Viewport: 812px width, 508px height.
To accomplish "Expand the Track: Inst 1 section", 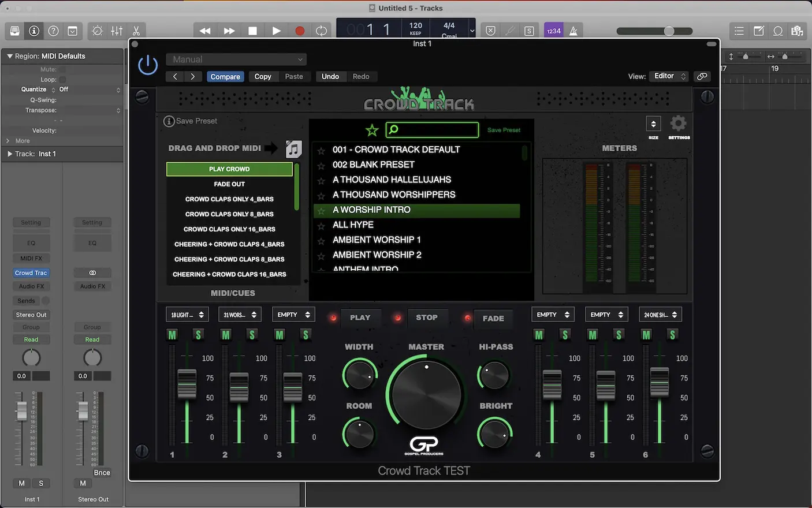I will point(9,154).
